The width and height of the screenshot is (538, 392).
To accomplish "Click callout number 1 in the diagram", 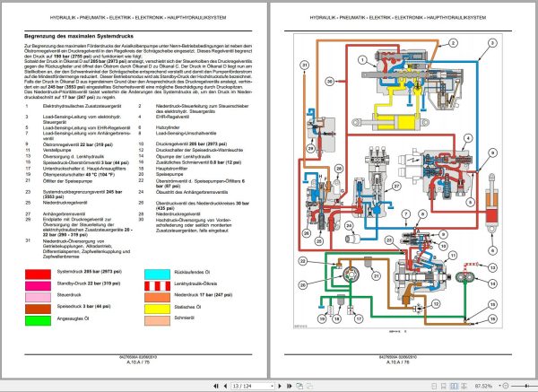I will (362, 60).
